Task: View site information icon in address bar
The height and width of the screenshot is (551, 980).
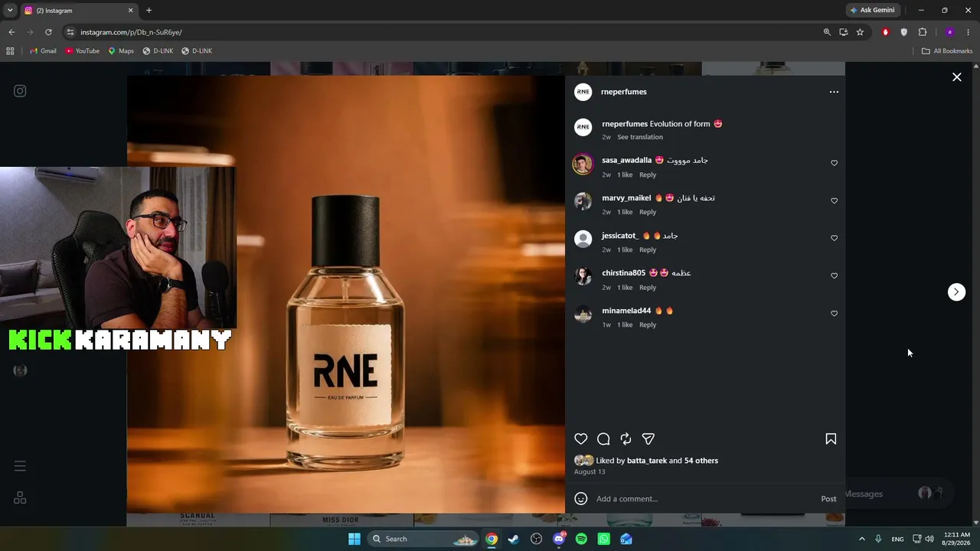Action: [x=70, y=32]
